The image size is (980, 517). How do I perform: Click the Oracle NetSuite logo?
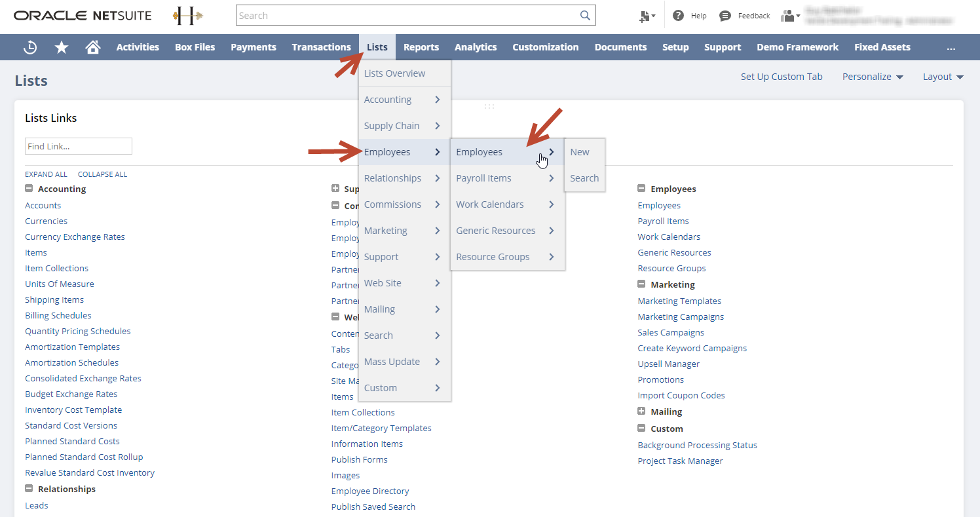82,14
